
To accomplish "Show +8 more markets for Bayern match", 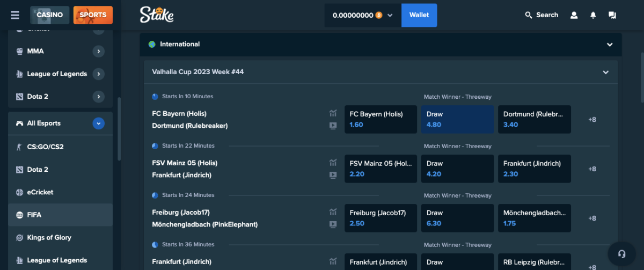I will (x=592, y=120).
